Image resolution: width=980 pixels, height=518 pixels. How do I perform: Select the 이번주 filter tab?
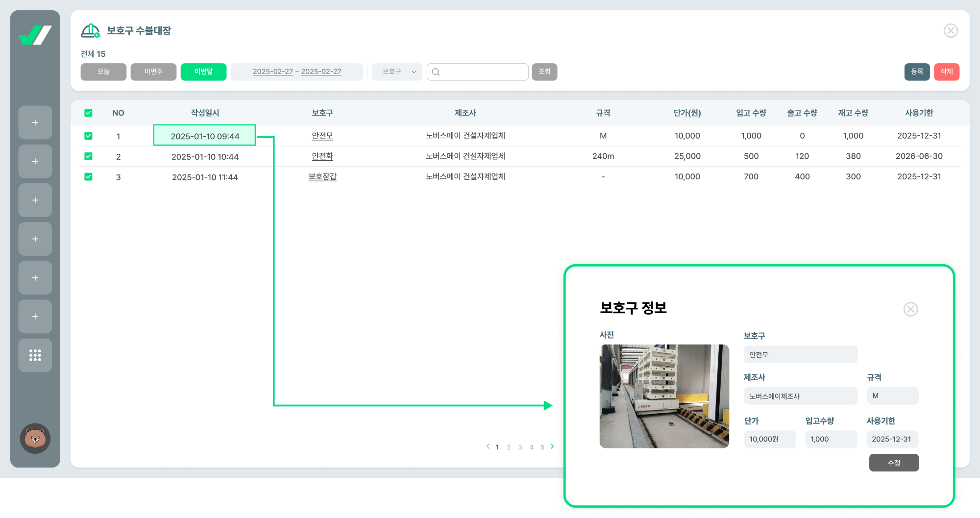(153, 72)
